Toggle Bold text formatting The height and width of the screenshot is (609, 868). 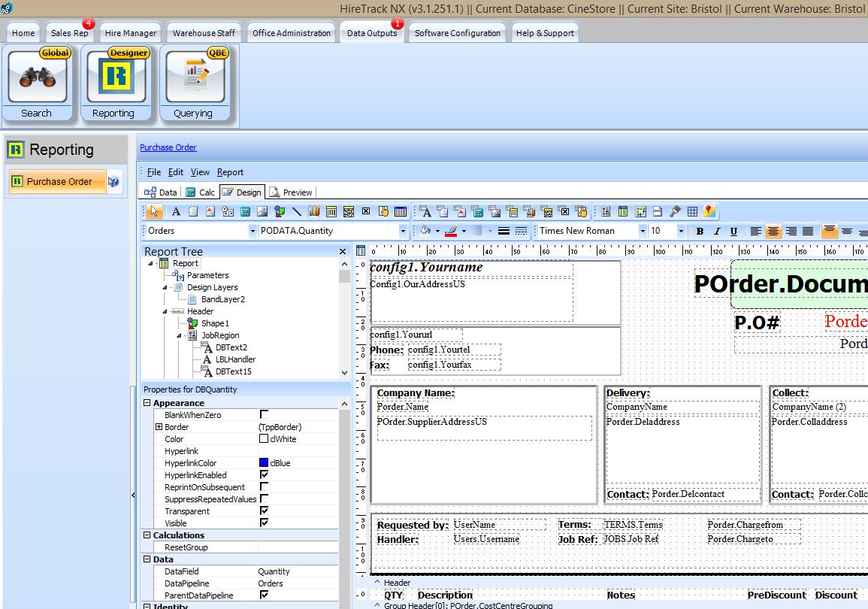pos(700,232)
